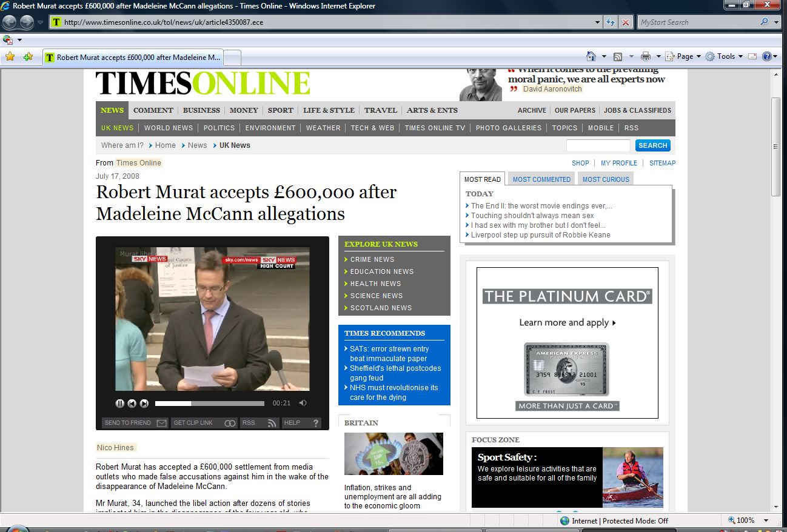The image size is (787, 532).
Task: Open the Business section in nav
Action: click(201, 110)
